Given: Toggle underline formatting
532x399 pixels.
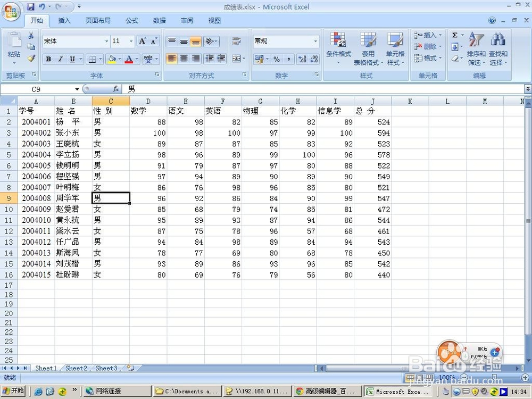Looking at the screenshot, I should pos(72,59).
